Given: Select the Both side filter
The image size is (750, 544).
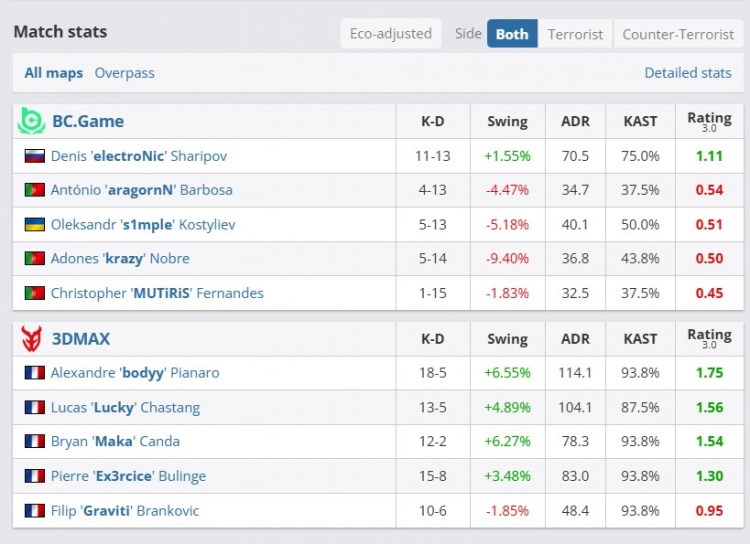Looking at the screenshot, I should pyautogui.click(x=512, y=34).
